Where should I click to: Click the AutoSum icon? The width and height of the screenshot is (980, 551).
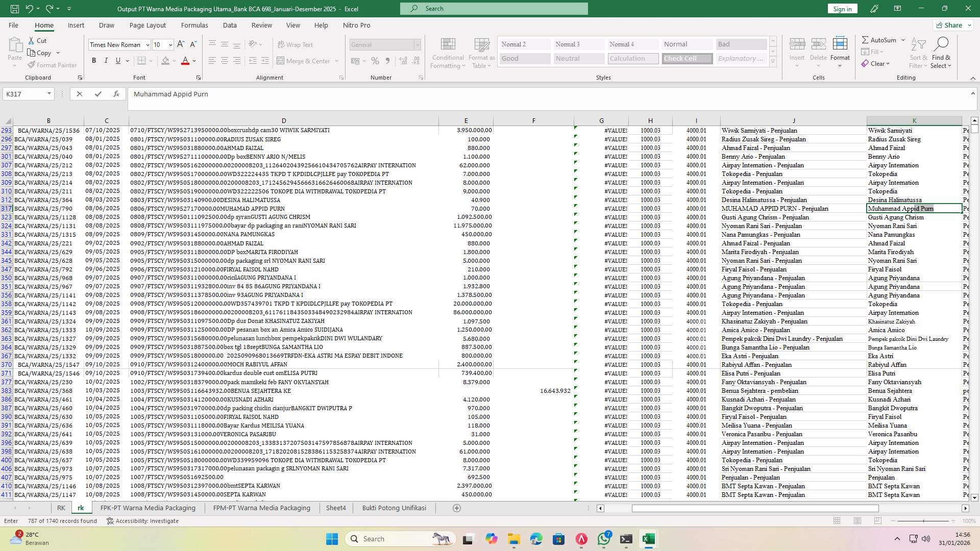click(x=866, y=39)
